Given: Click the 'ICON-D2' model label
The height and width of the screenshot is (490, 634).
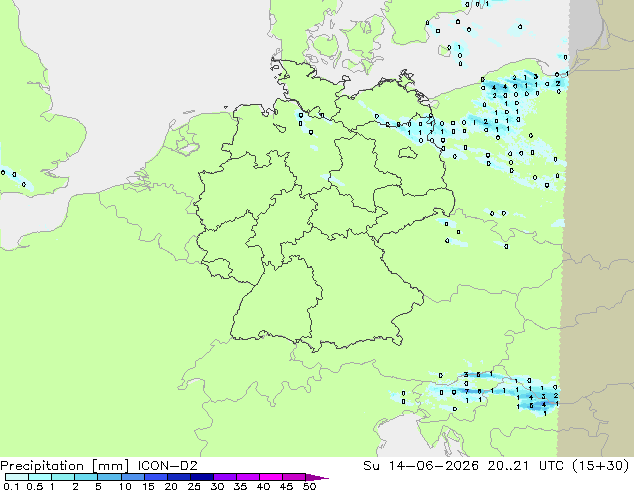Looking at the screenshot, I should 167,466.
